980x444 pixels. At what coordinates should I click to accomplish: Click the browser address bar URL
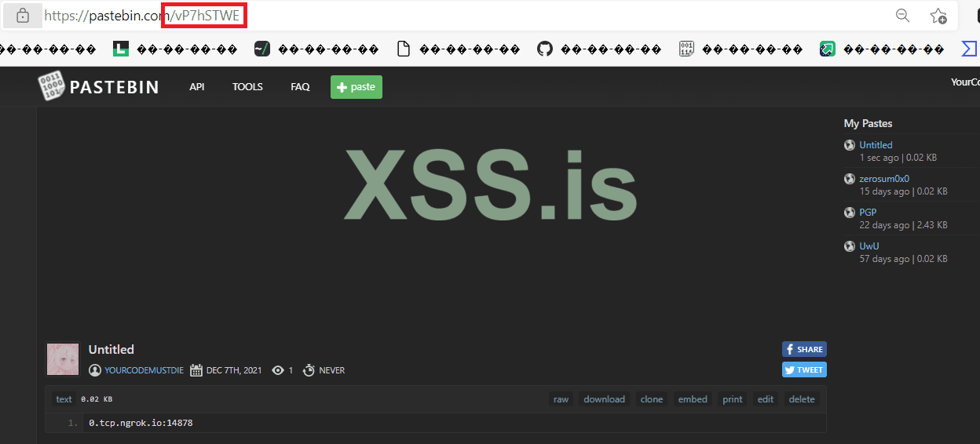click(141, 16)
